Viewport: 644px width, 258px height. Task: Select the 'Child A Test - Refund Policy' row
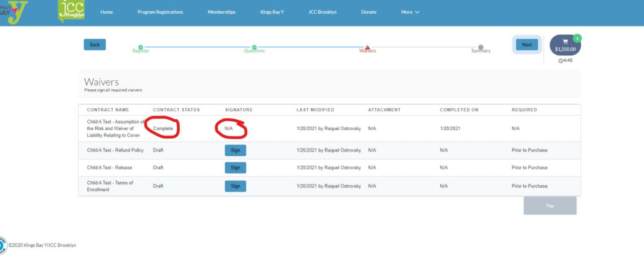(x=329, y=150)
